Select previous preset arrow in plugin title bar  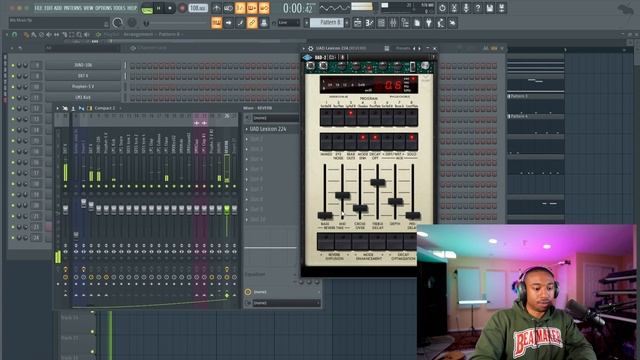click(414, 48)
